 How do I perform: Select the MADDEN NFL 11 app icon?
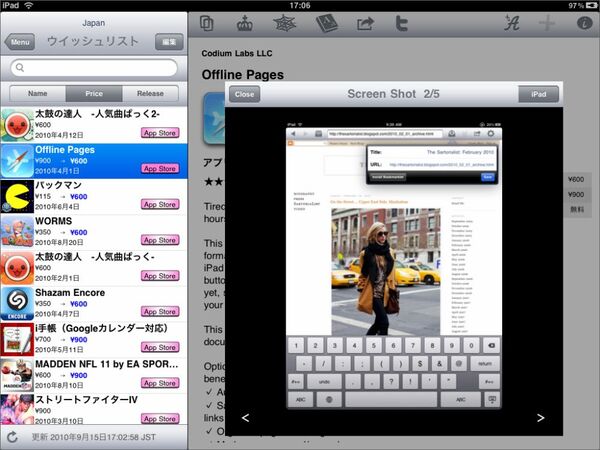(x=17, y=375)
